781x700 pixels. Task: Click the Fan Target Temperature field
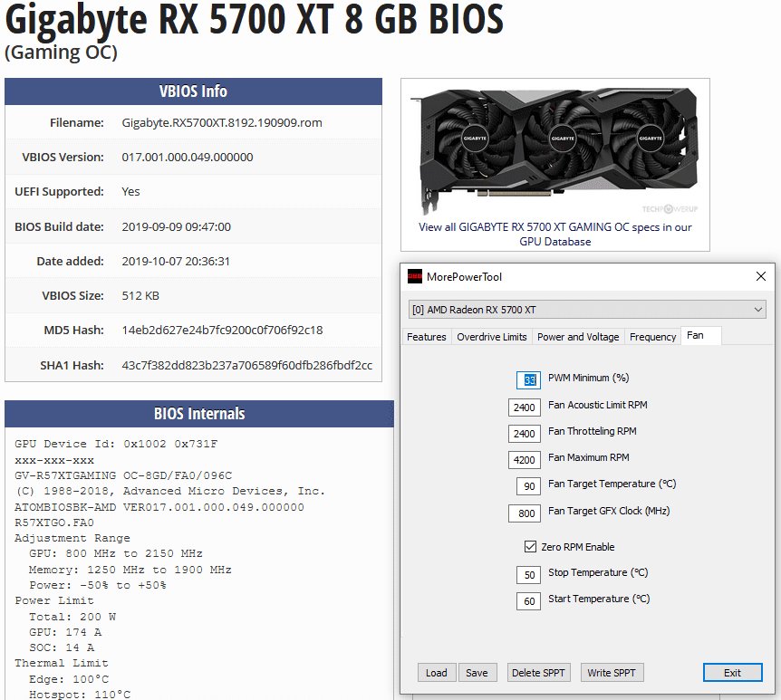pyautogui.click(x=528, y=486)
